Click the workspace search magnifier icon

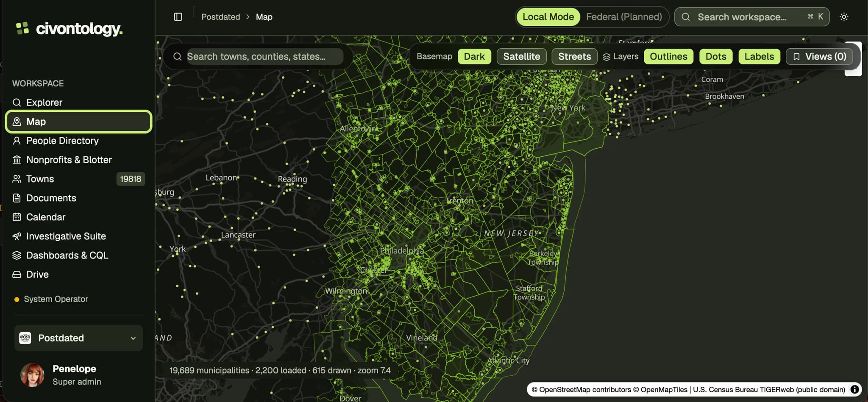pyautogui.click(x=686, y=17)
